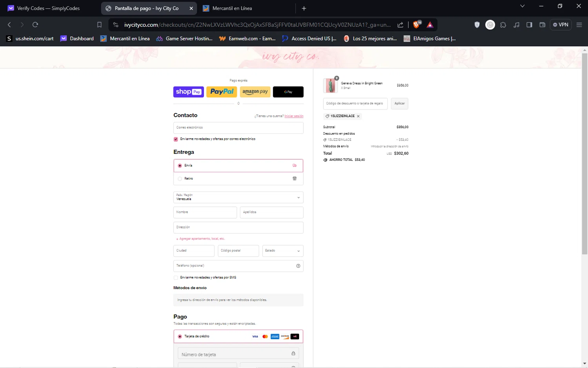
Task: Open the tab search chevron in title bar
Action: (522, 6)
